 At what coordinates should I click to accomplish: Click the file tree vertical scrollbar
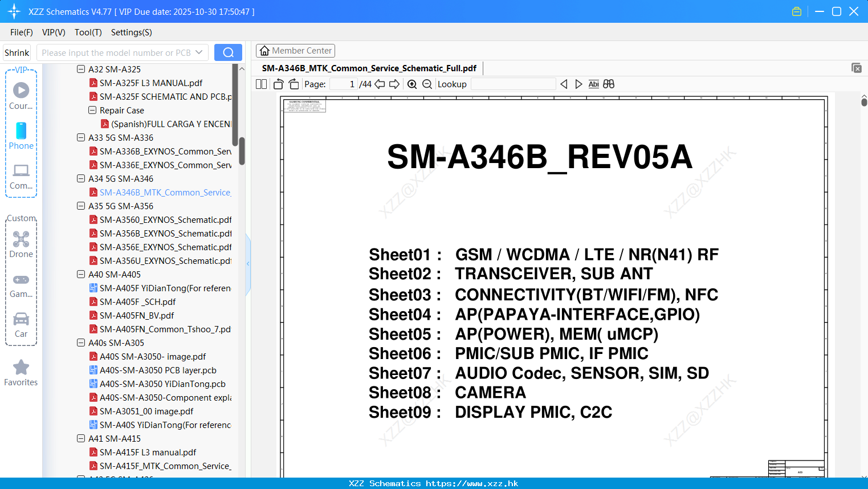[242, 151]
